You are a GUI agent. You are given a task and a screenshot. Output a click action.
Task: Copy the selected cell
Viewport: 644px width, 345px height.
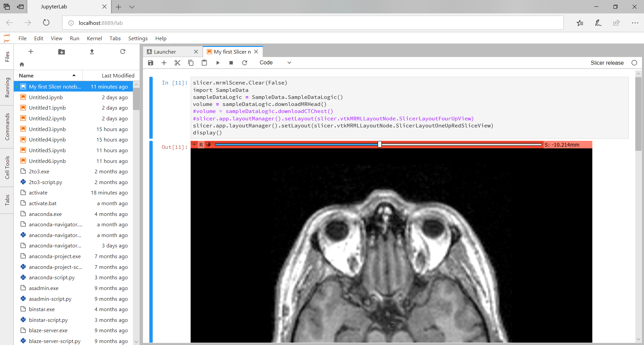191,63
